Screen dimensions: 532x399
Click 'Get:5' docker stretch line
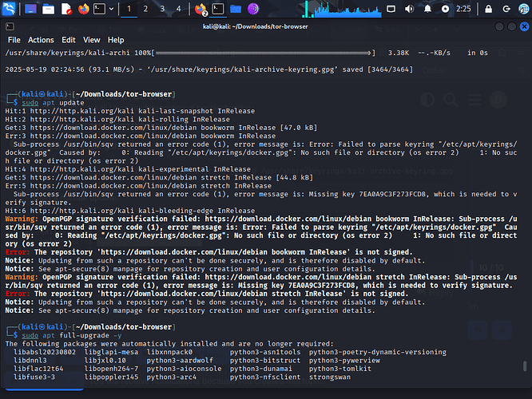(x=159, y=177)
